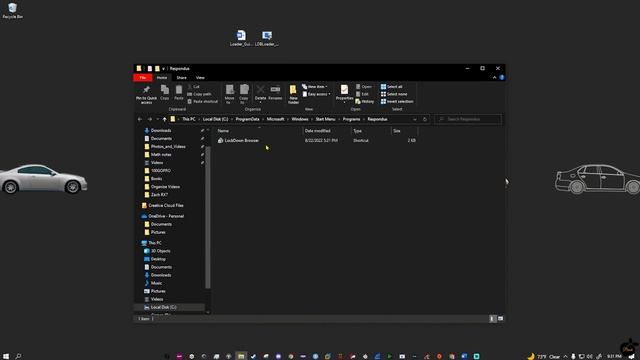Click Invert selection in the ribbon

tap(397, 101)
